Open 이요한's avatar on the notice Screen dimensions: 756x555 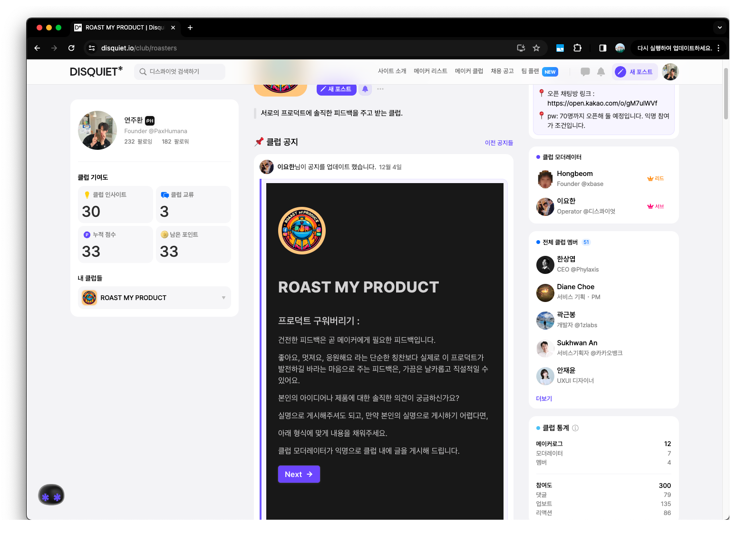[267, 167]
